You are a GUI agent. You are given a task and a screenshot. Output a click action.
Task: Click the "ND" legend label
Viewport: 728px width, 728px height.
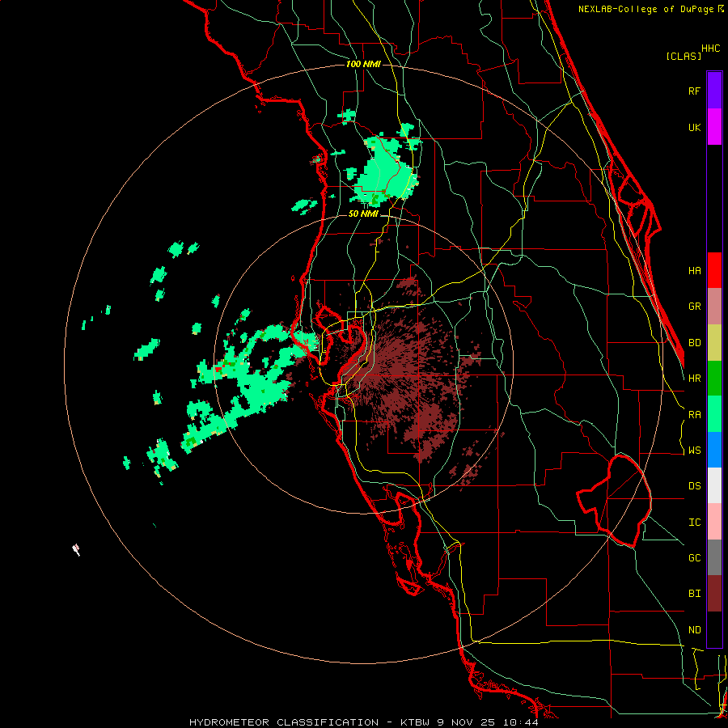click(x=694, y=630)
